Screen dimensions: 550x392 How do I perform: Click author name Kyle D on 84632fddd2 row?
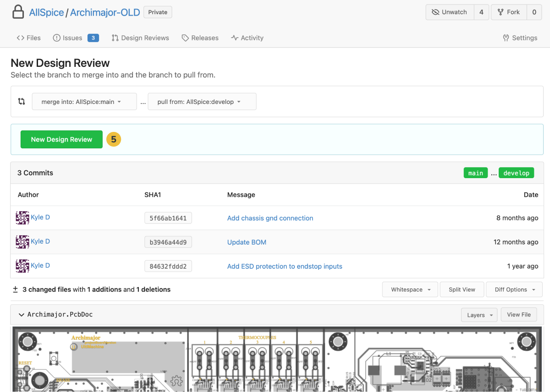pos(40,266)
